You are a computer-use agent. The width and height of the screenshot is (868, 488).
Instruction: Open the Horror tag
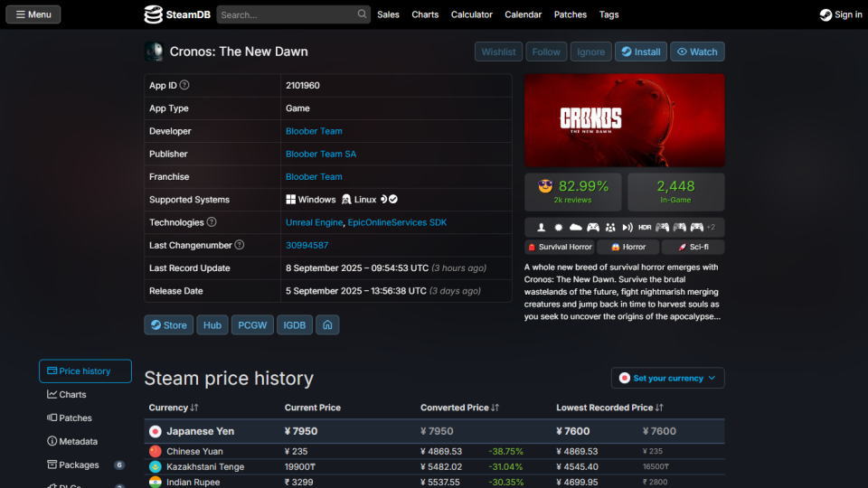click(628, 247)
